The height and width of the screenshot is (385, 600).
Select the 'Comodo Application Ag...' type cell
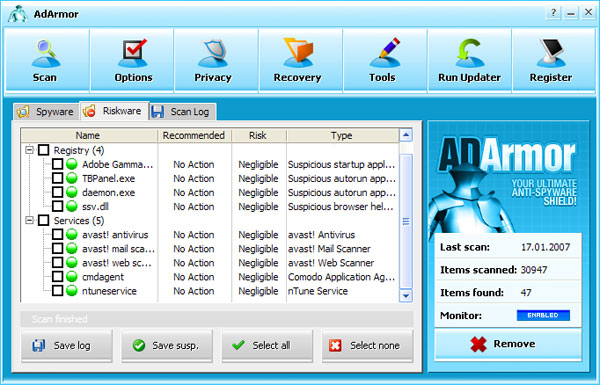pos(341,277)
